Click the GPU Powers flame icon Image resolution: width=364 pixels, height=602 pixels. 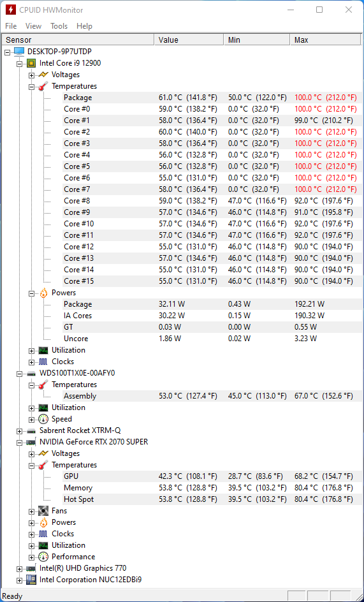pyautogui.click(x=43, y=522)
